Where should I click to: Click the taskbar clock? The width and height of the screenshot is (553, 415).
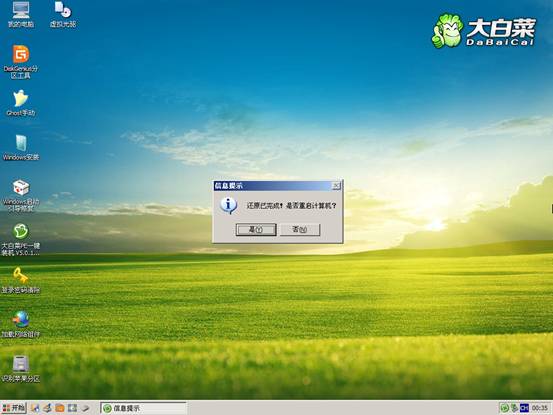click(540, 408)
